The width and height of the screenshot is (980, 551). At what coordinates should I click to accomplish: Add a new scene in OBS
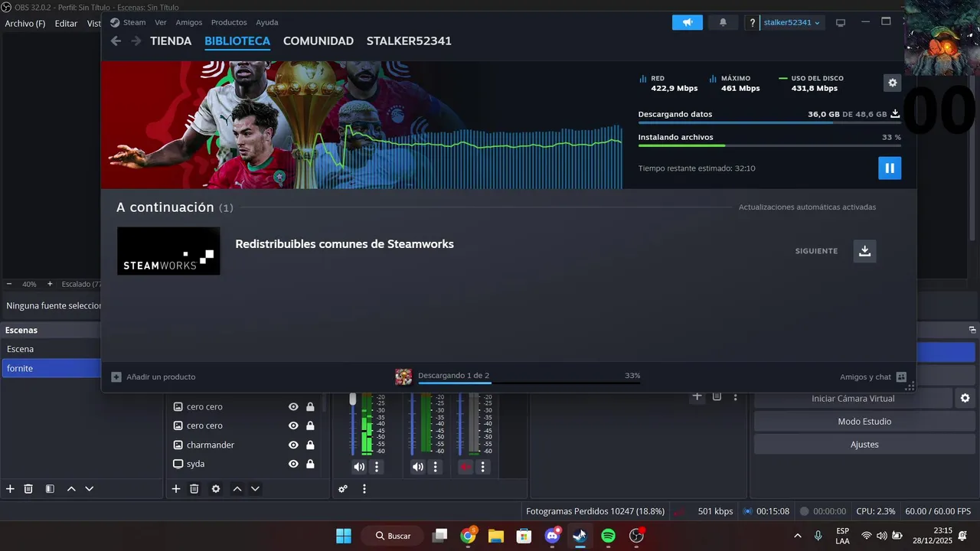[10, 488]
